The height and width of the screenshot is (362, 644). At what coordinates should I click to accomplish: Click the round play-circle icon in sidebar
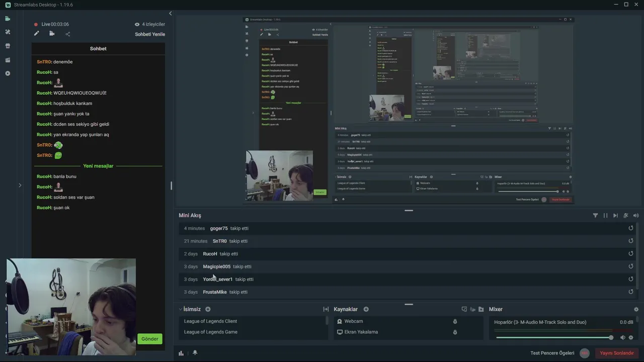pyautogui.click(x=8, y=73)
